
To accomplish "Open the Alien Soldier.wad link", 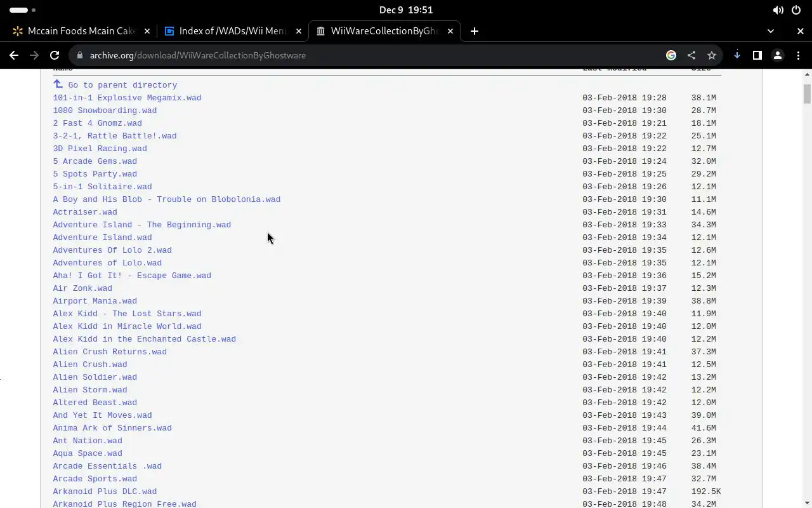I will point(95,377).
